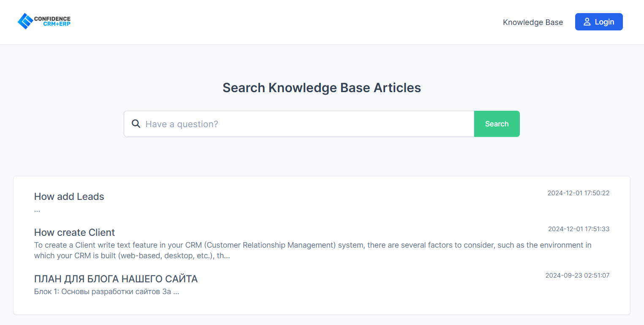
Task: Click the 2024-12-01 17:50:22 timestamp
Action: (578, 193)
